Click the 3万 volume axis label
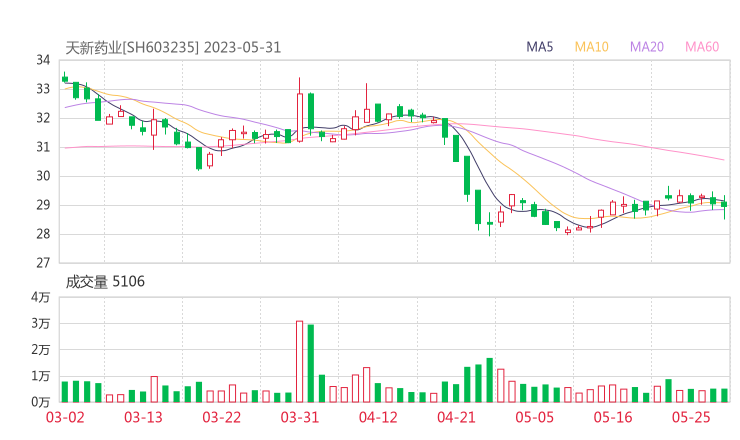The image size is (740, 440). [x=41, y=324]
